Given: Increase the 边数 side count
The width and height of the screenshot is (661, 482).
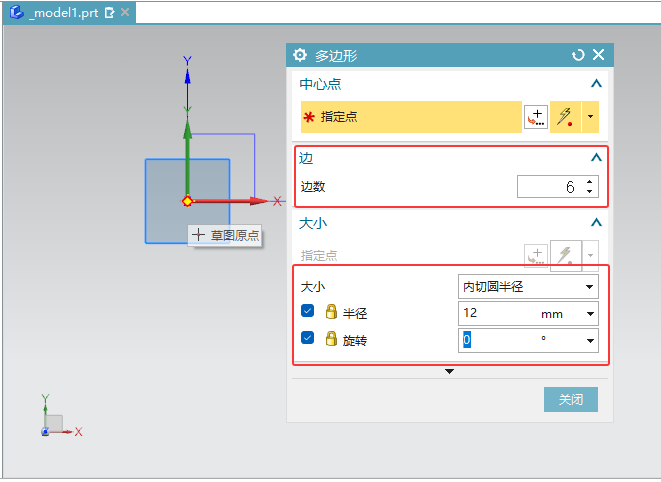Looking at the screenshot, I should tap(589, 182).
